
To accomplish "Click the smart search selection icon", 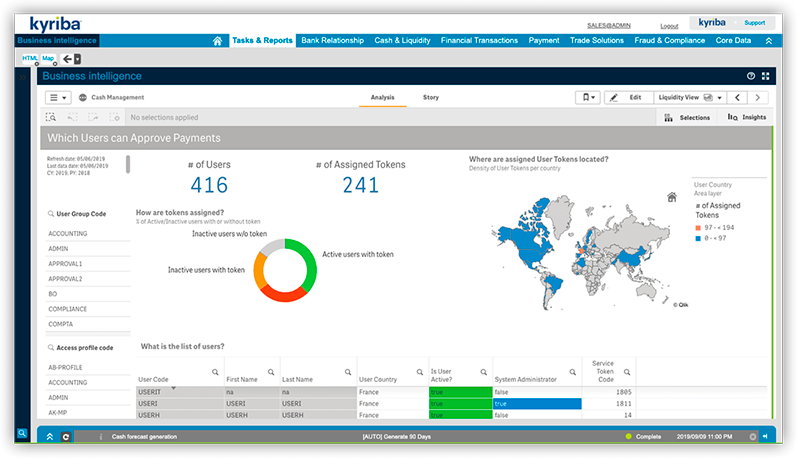I will click(x=51, y=117).
